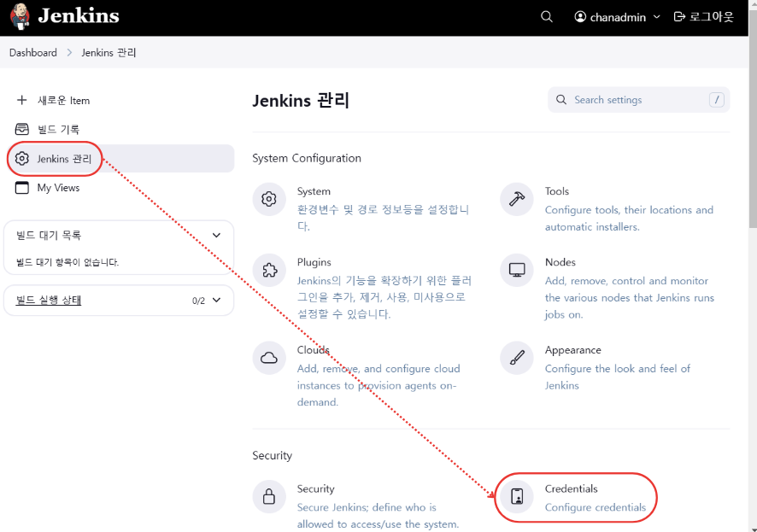Click the Jenkins wordmark in header

pyautogui.click(x=79, y=16)
